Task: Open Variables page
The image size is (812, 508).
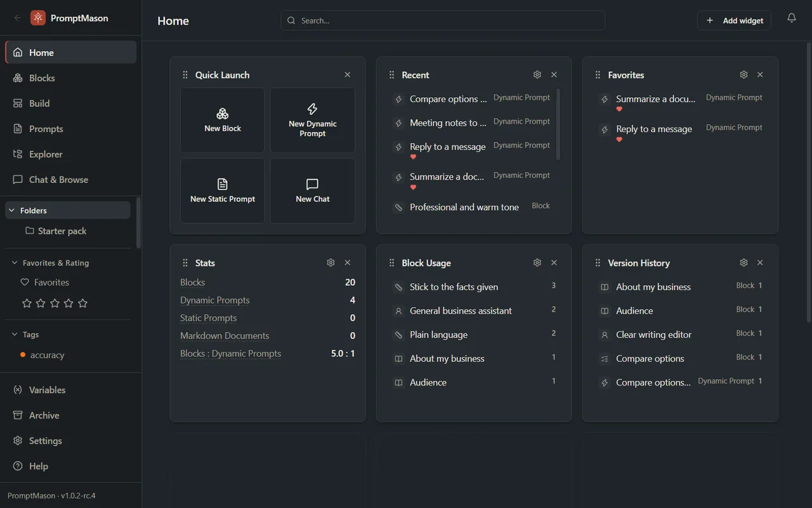Action: 70,390
